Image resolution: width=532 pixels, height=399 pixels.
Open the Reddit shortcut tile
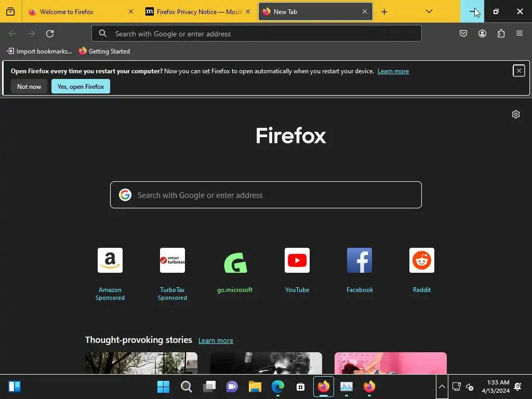[422, 271]
